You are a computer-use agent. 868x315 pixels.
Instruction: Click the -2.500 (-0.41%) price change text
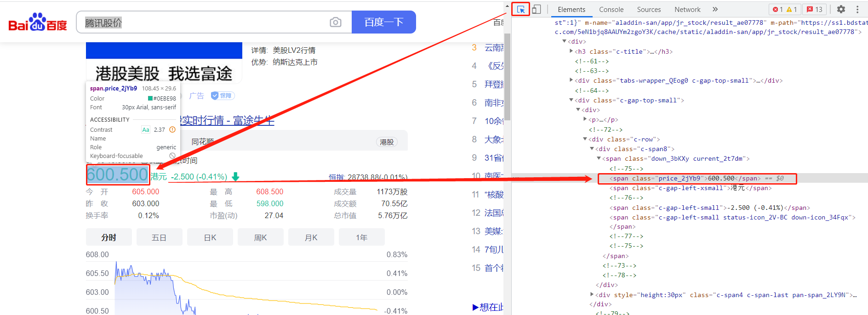point(199,177)
